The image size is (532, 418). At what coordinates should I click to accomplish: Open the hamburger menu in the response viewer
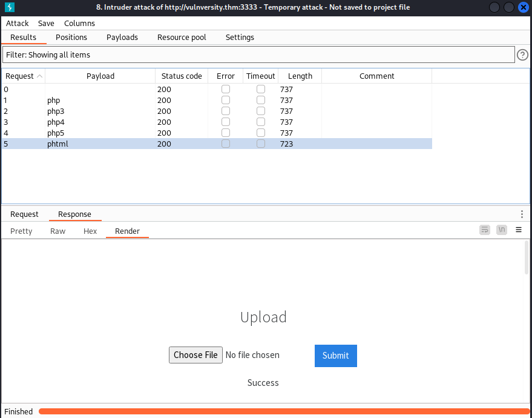pyautogui.click(x=519, y=230)
